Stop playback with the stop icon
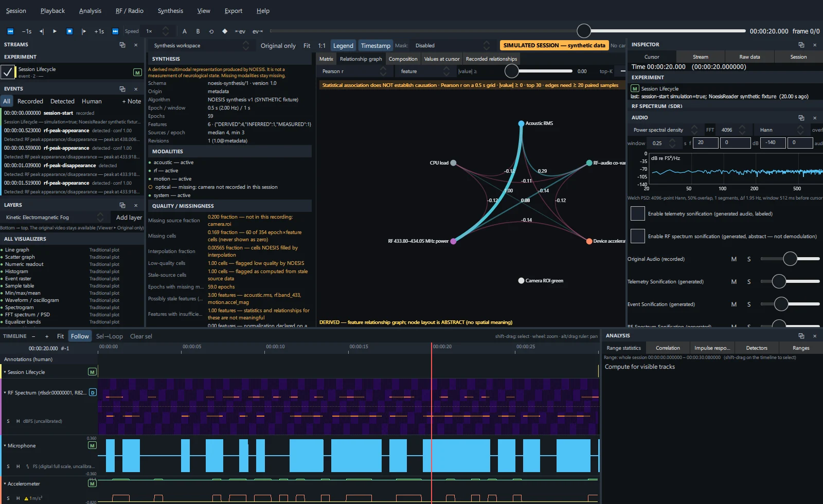The height and width of the screenshot is (504, 823). coord(69,31)
